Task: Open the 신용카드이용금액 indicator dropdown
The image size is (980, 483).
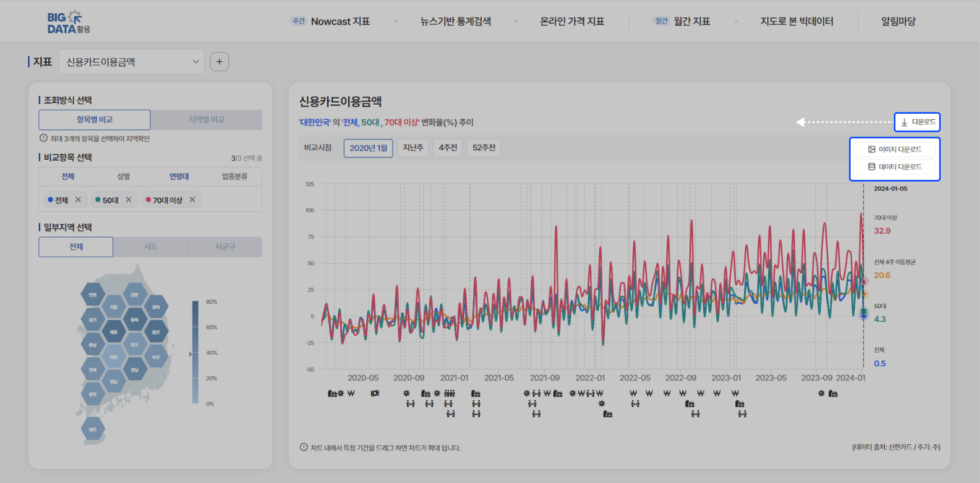Action: point(132,62)
